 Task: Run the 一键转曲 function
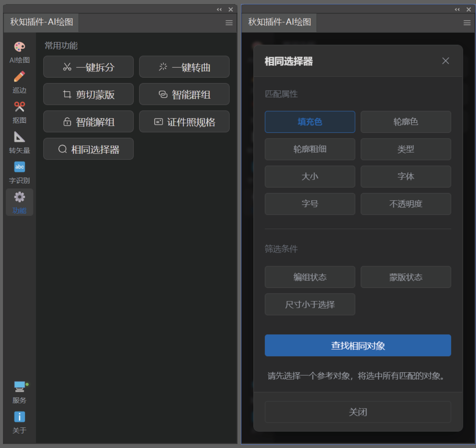184,67
